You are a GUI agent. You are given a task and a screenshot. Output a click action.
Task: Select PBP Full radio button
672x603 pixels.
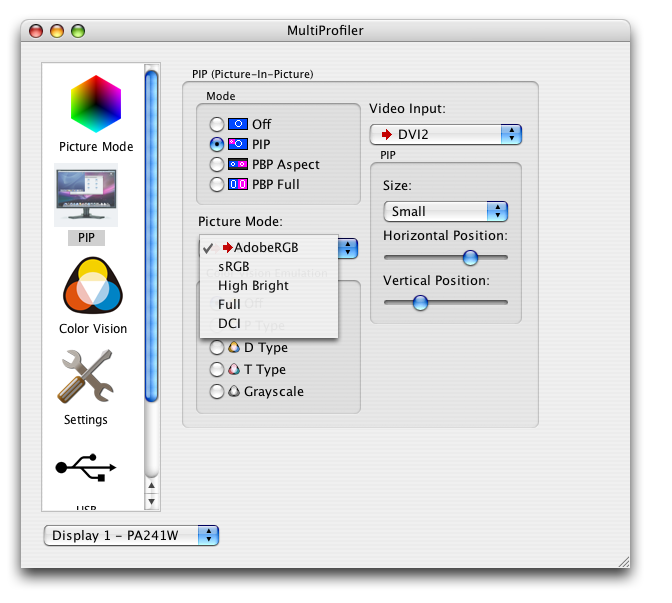[x=217, y=184]
